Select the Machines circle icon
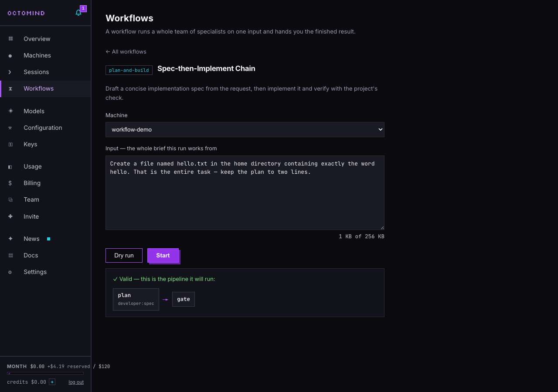This screenshot has height=392, width=558. (10, 55)
